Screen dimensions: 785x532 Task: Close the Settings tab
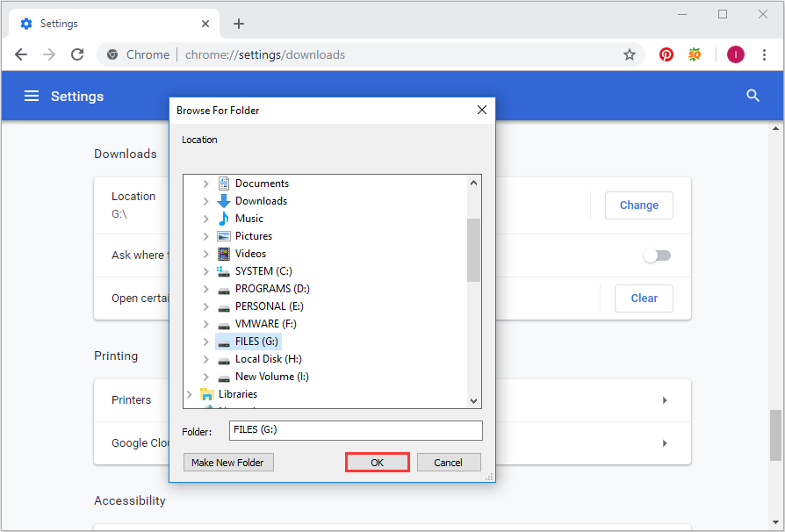pyautogui.click(x=205, y=24)
